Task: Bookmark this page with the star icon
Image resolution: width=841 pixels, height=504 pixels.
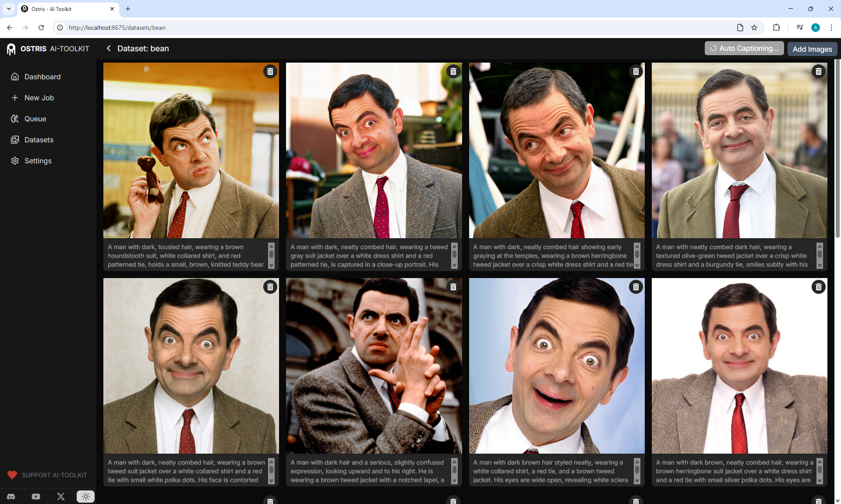Action: (754, 28)
